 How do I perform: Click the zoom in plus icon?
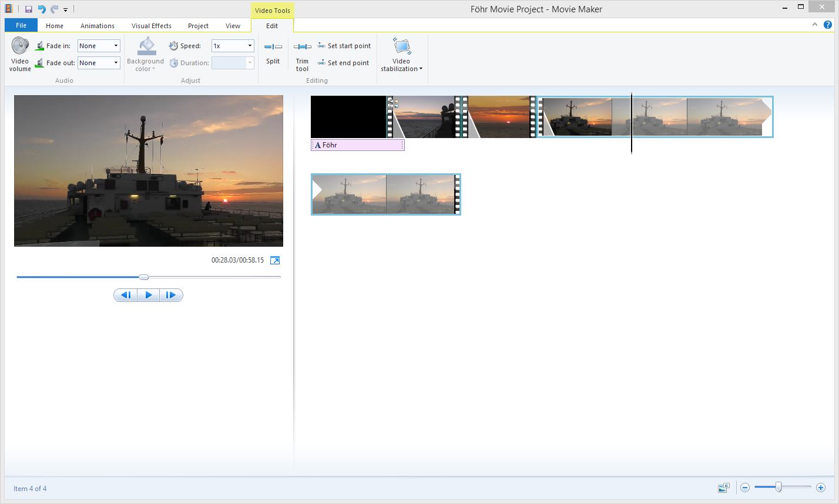[x=821, y=488]
